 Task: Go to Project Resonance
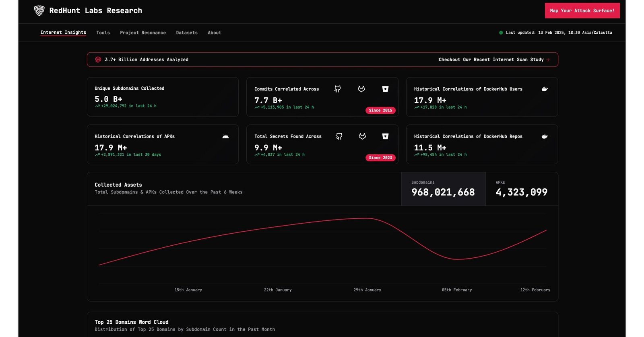click(143, 33)
